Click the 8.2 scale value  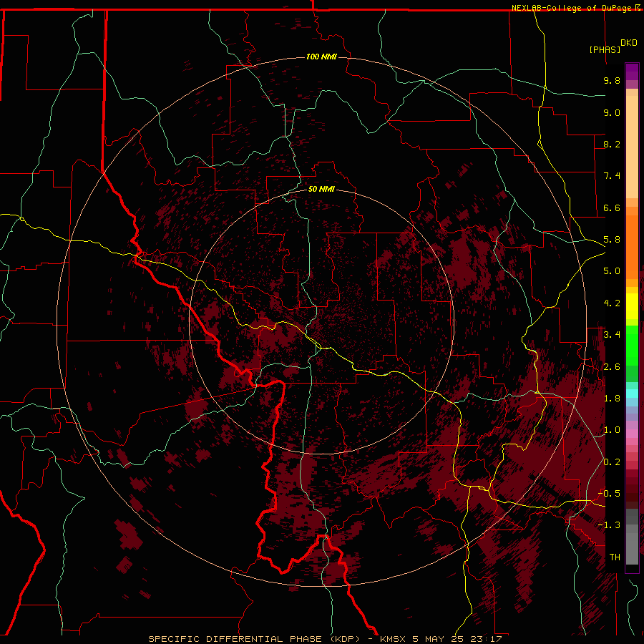click(612, 144)
